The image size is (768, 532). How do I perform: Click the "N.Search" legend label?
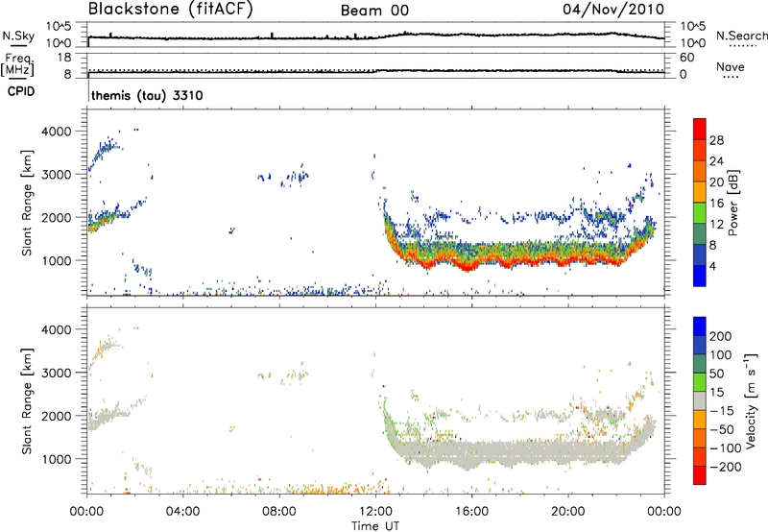741,36
